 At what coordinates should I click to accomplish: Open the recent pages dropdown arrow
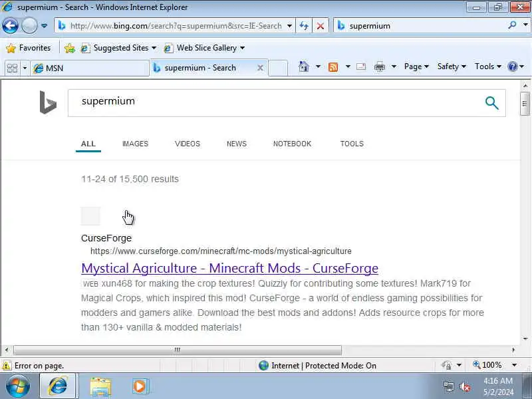pos(44,26)
